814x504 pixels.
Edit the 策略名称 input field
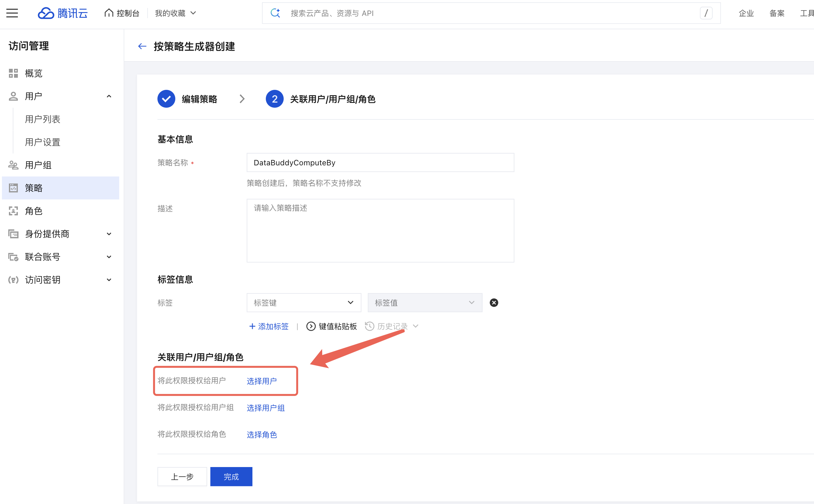[x=381, y=163]
